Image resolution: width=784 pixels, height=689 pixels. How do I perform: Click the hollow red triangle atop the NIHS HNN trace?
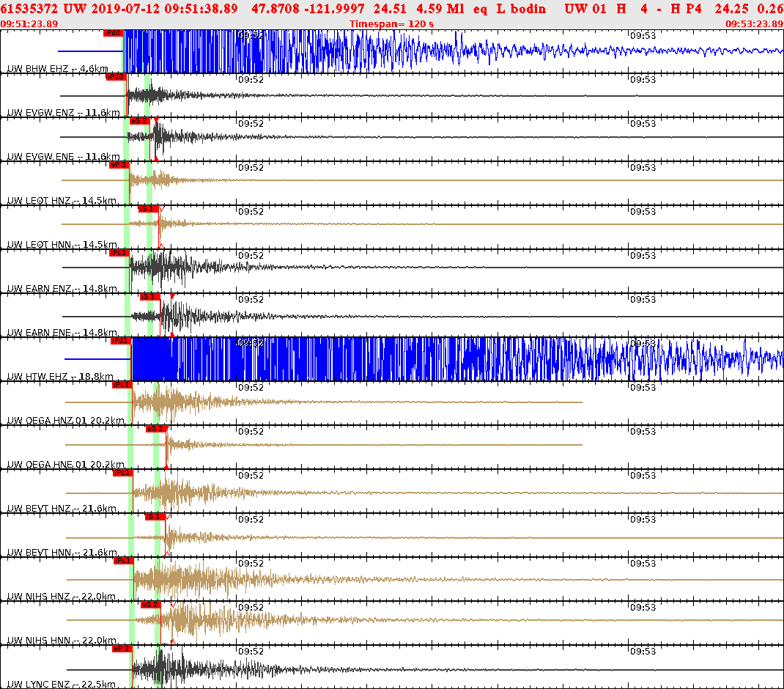pyautogui.click(x=173, y=603)
